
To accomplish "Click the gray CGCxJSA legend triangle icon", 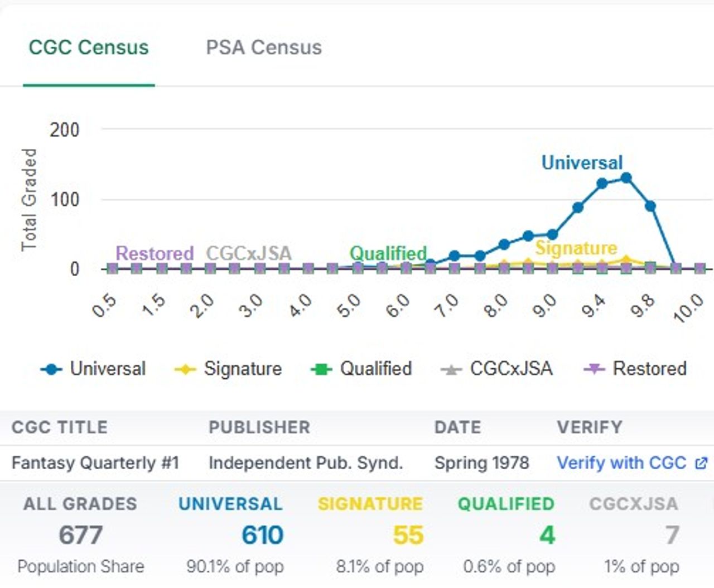I will click(x=451, y=369).
